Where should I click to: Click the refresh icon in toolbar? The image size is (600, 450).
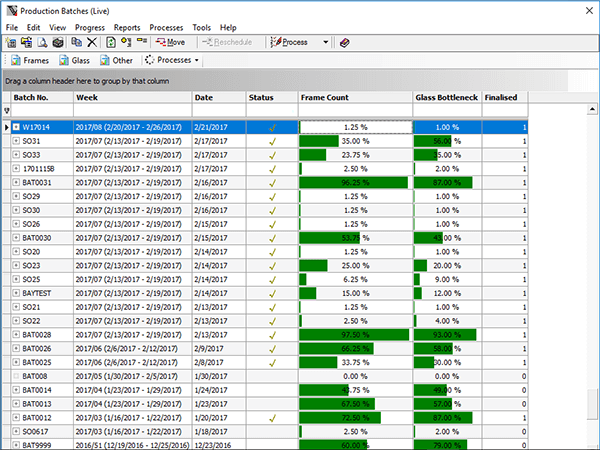pyautogui.click(x=111, y=43)
